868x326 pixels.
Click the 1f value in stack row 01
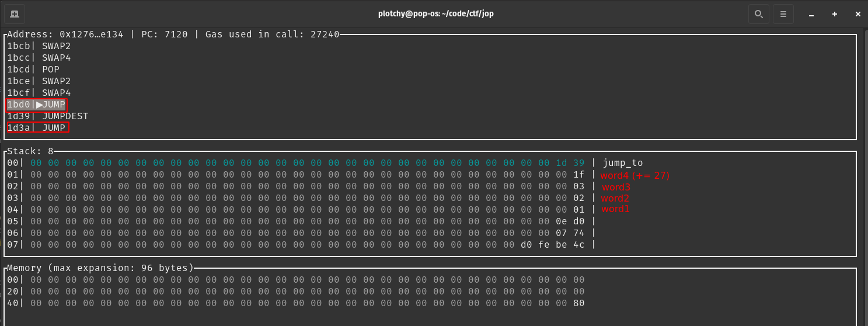click(578, 175)
